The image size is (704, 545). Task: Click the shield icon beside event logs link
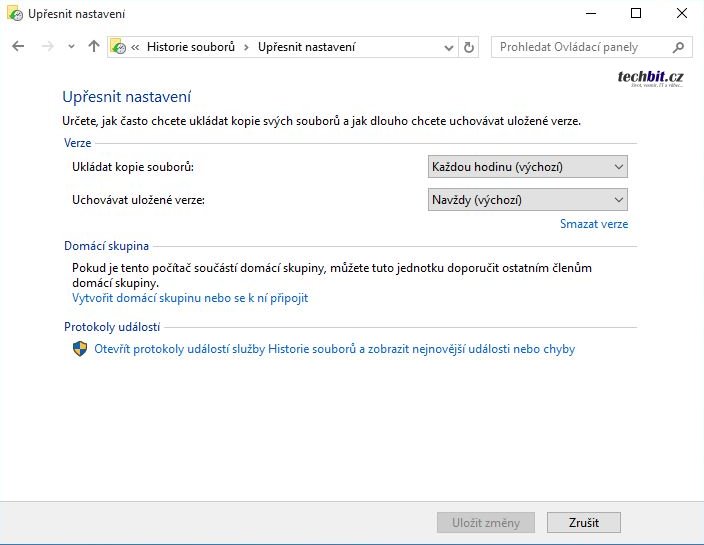click(80, 349)
